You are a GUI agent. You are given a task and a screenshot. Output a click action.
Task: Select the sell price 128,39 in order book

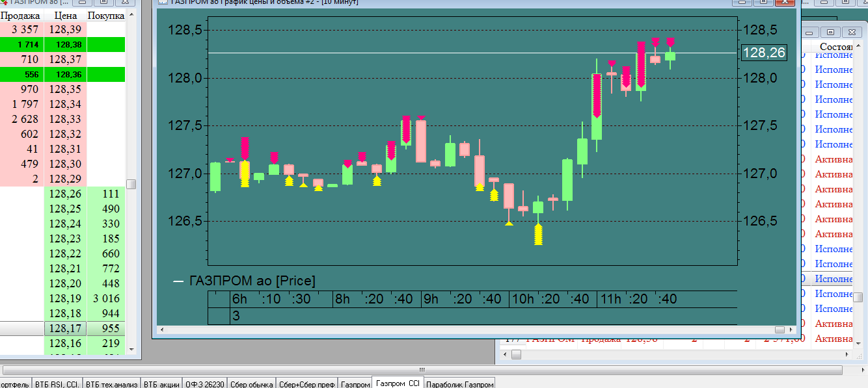(x=65, y=29)
